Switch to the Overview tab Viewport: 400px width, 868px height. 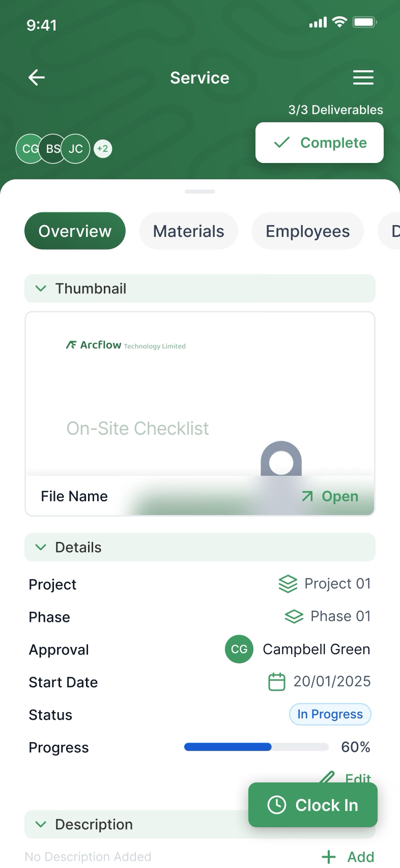point(75,231)
